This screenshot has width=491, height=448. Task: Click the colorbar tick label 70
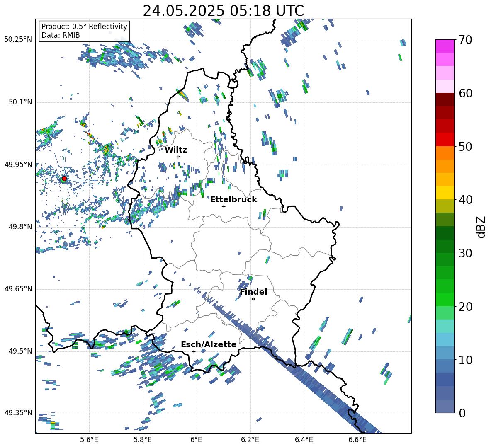point(465,40)
